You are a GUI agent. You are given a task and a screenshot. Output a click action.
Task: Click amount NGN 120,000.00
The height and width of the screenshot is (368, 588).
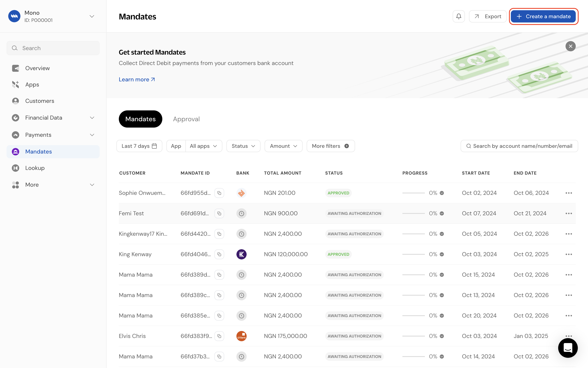(286, 254)
